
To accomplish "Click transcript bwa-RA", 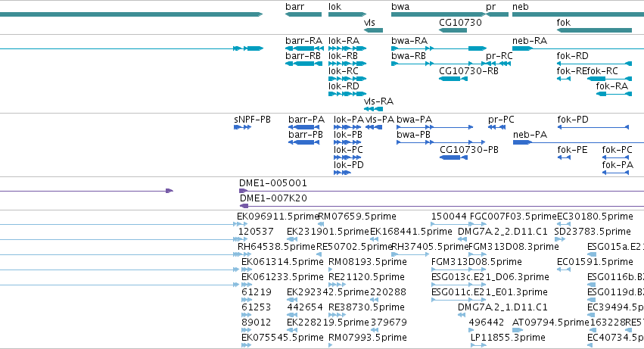I will [439, 48].
